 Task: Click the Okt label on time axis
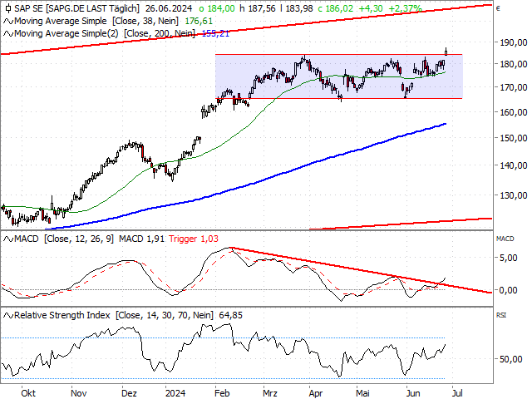click(28, 393)
